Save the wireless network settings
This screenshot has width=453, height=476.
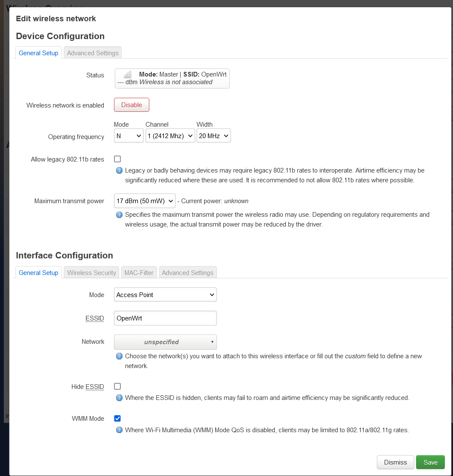(x=430, y=462)
